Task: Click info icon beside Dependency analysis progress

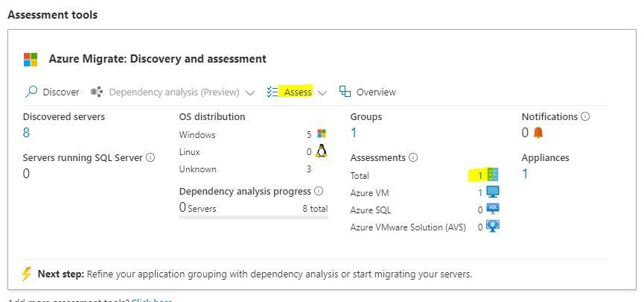Action: [x=319, y=191]
